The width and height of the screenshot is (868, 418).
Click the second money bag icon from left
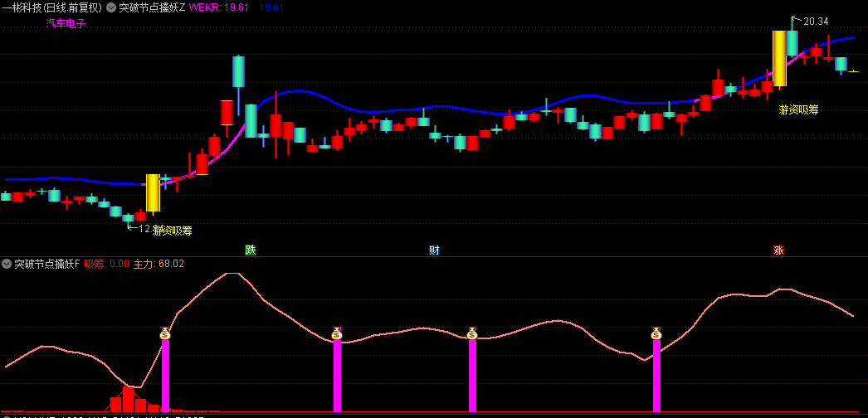pyautogui.click(x=337, y=333)
